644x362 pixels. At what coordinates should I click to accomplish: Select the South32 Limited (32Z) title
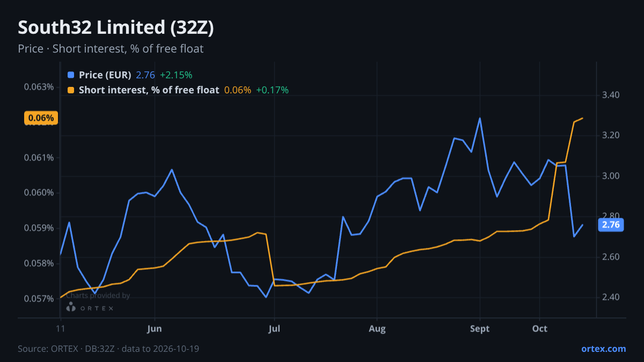[x=116, y=28]
